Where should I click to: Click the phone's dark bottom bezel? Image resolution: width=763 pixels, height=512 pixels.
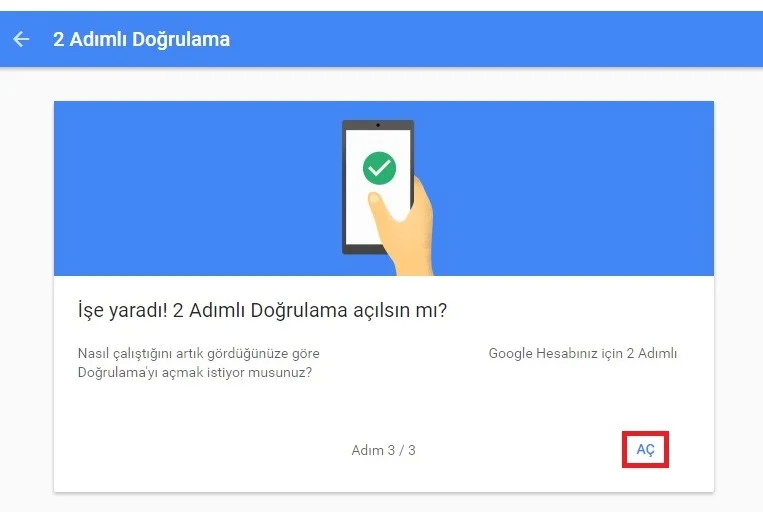pyautogui.click(x=363, y=250)
